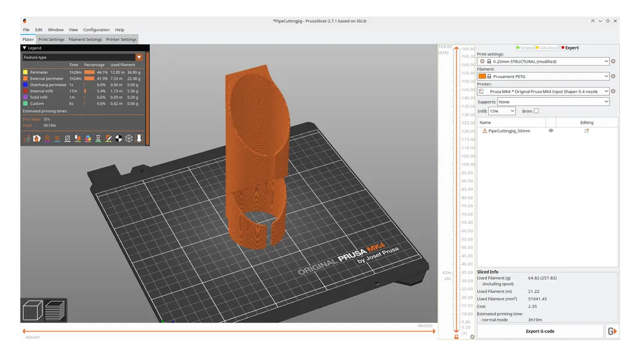This screenshot has height=364, width=640.
Task: Enable the Brim checkbox
Action: [536, 111]
